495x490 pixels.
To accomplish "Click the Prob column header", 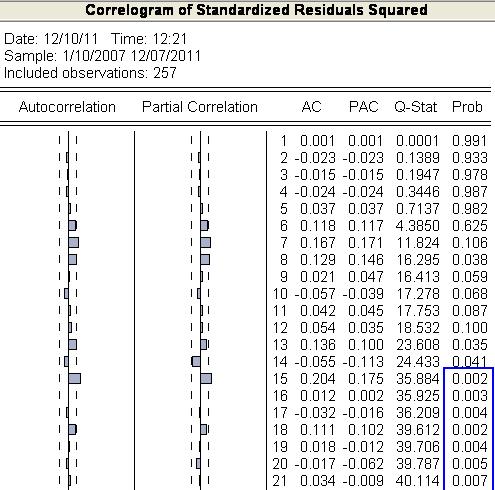I will [x=467, y=107].
